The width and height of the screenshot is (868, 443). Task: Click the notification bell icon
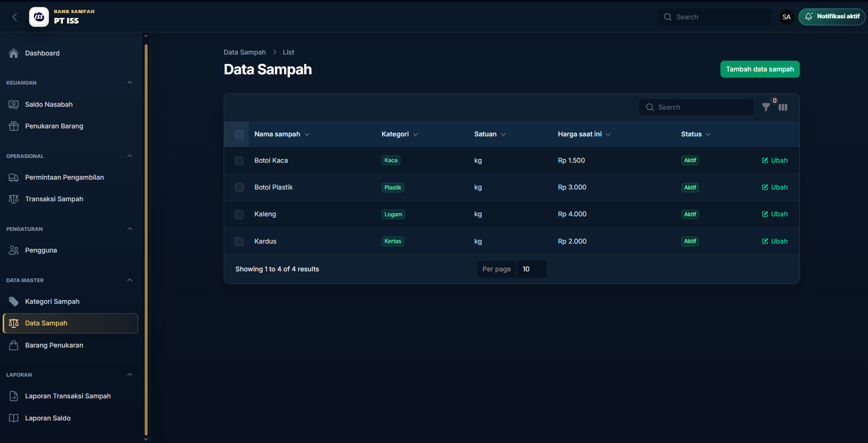pyautogui.click(x=809, y=16)
